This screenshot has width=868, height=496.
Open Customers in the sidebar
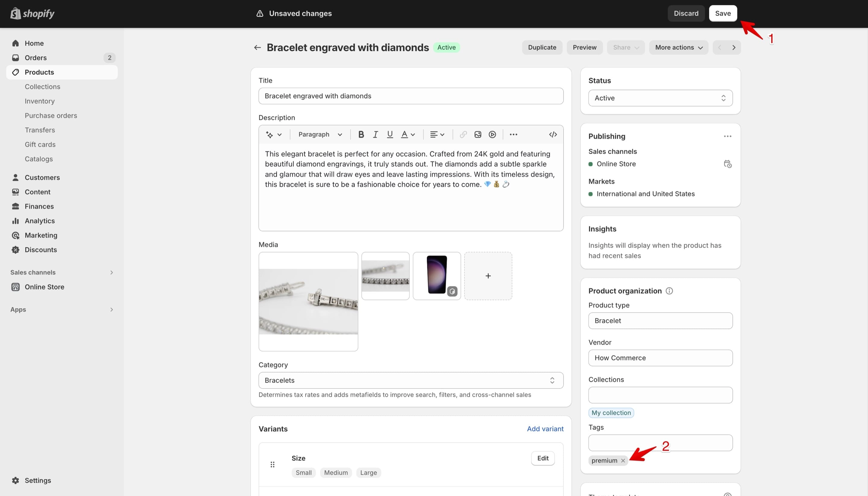click(x=62, y=177)
